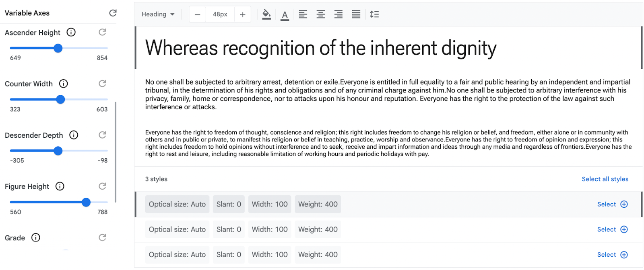Click Select all styles link
Image resolution: width=644 pixels, height=270 pixels.
(605, 179)
